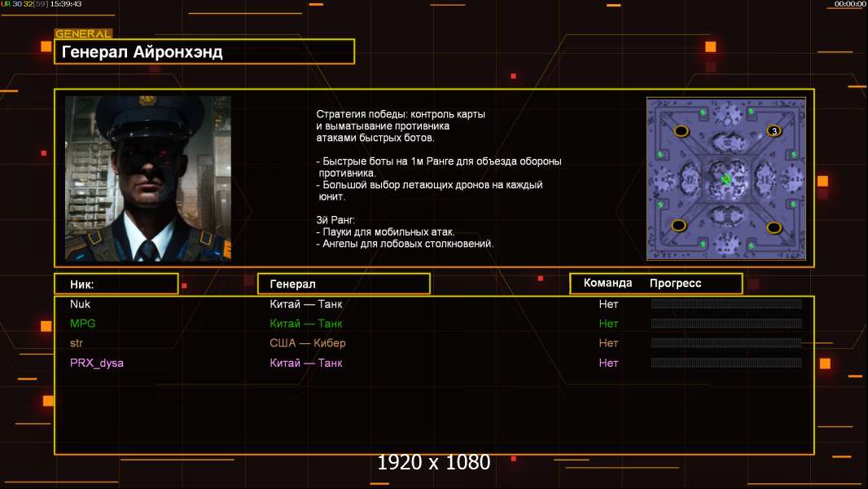Click PRX_dysa's loading progress bar

click(726, 363)
